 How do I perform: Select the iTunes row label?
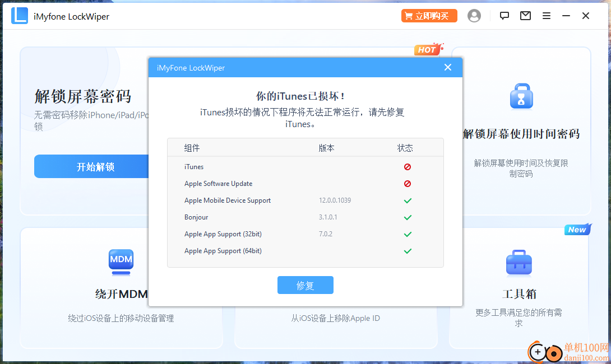click(193, 167)
